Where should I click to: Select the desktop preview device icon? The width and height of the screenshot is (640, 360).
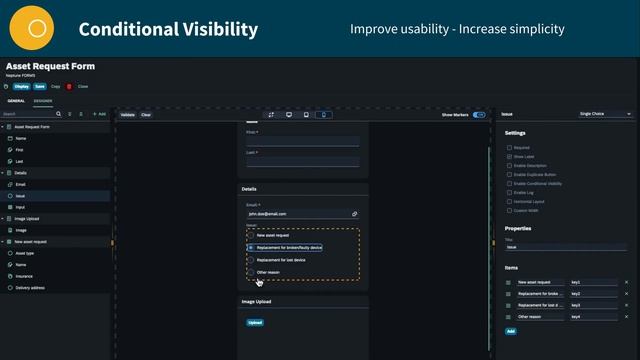pos(289,115)
